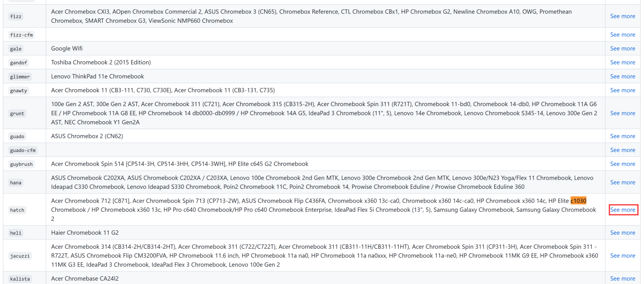Select Lenovo ThinkPad 11e Chromebook text
Viewport: 644px width, 284px height.
click(97, 76)
